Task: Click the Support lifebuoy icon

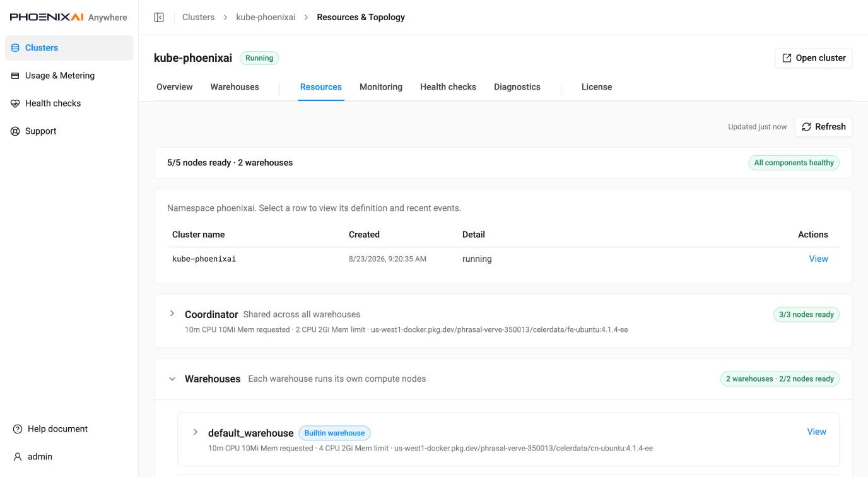Action: point(15,131)
